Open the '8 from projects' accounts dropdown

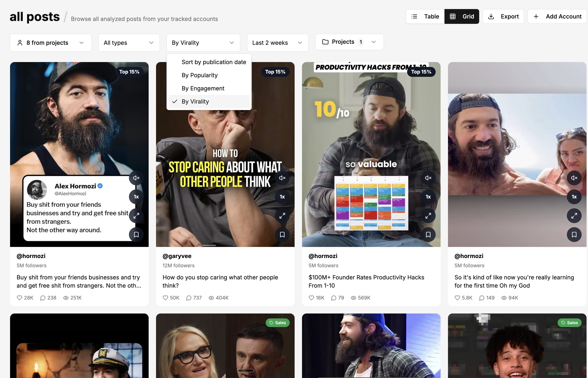coord(51,43)
